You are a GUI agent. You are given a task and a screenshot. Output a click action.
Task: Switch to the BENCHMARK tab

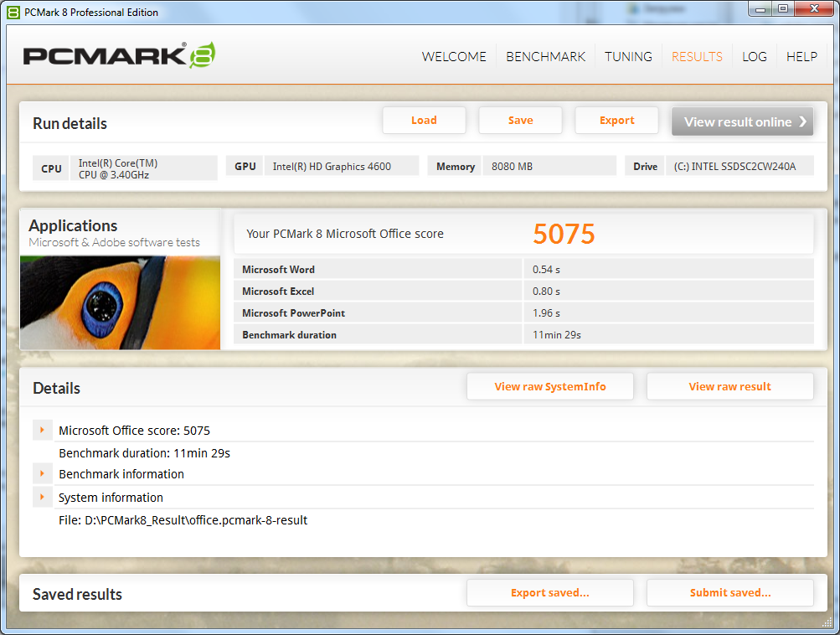tap(545, 56)
